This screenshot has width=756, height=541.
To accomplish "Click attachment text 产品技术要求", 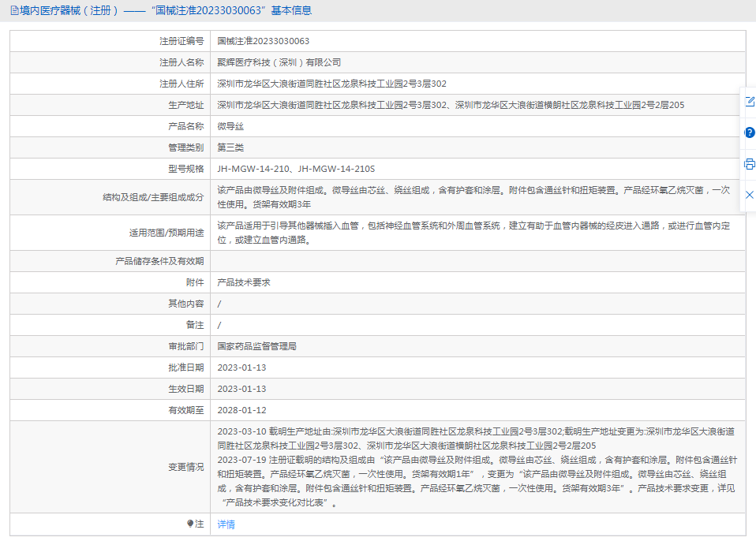I will click(244, 282).
